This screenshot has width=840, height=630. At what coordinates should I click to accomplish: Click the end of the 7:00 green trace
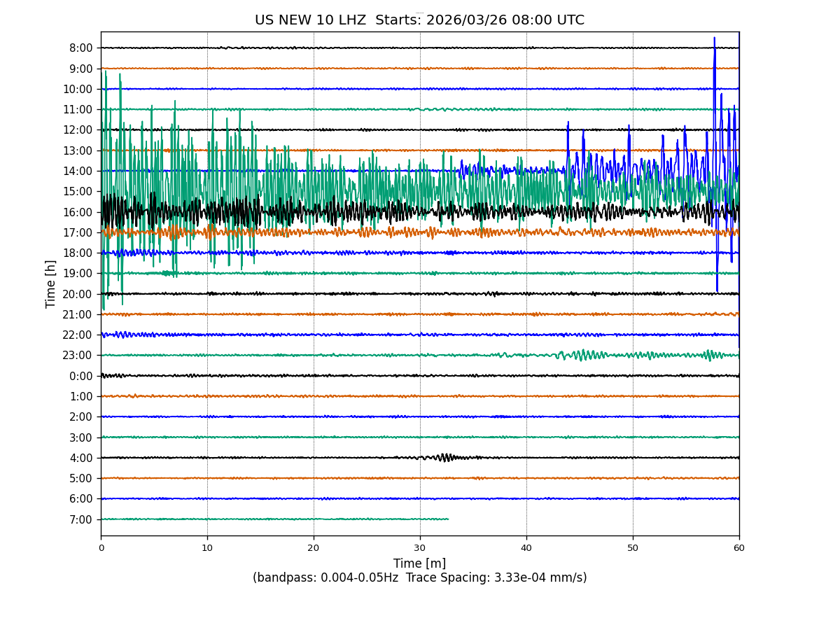448,519
